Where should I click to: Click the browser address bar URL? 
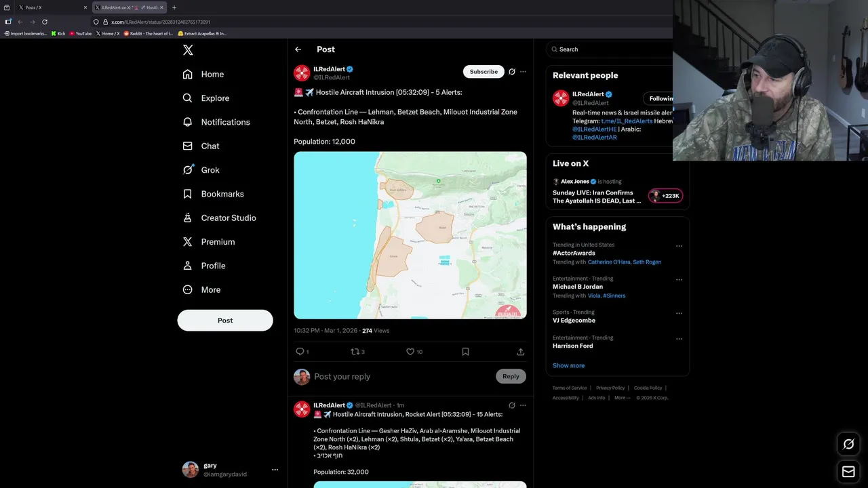click(161, 22)
